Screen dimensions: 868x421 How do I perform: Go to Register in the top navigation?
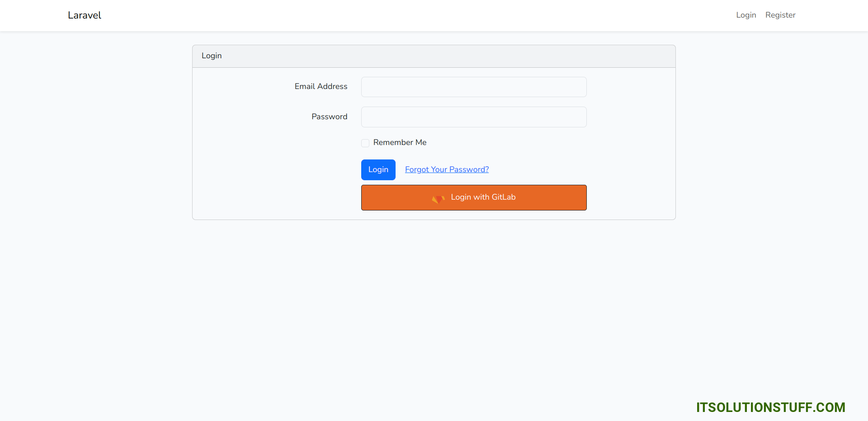click(780, 15)
